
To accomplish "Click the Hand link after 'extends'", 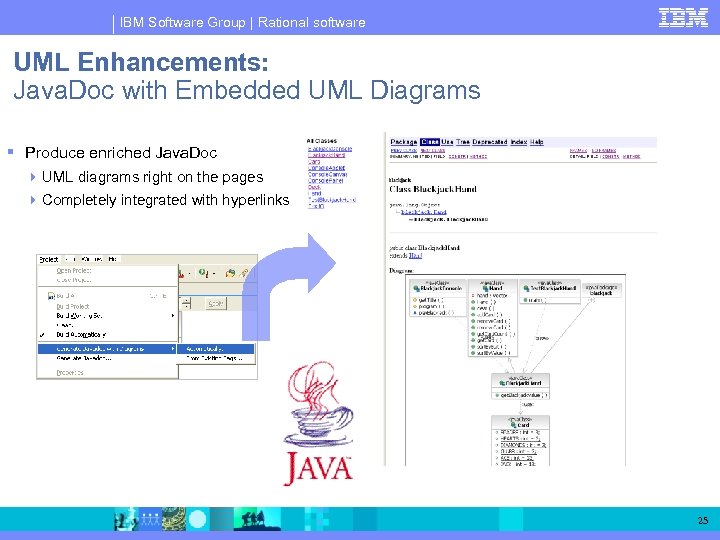I will click(x=415, y=256).
